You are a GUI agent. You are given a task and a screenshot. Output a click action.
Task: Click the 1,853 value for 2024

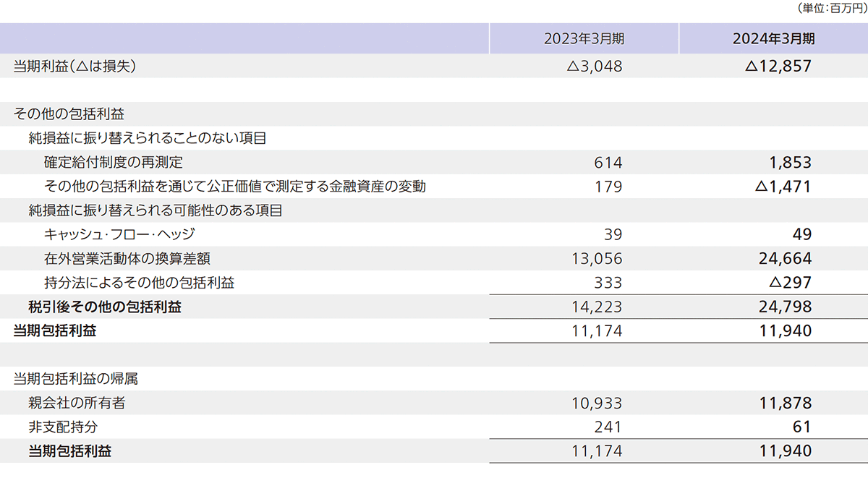(791, 163)
